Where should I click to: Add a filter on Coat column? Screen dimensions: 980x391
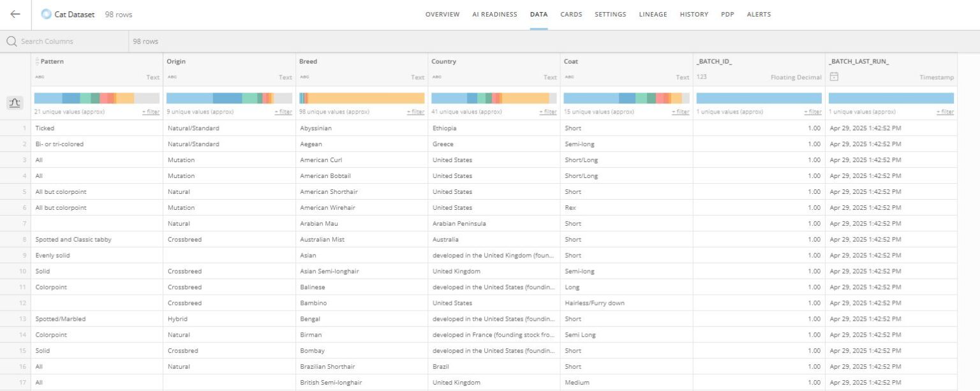click(x=680, y=112)
